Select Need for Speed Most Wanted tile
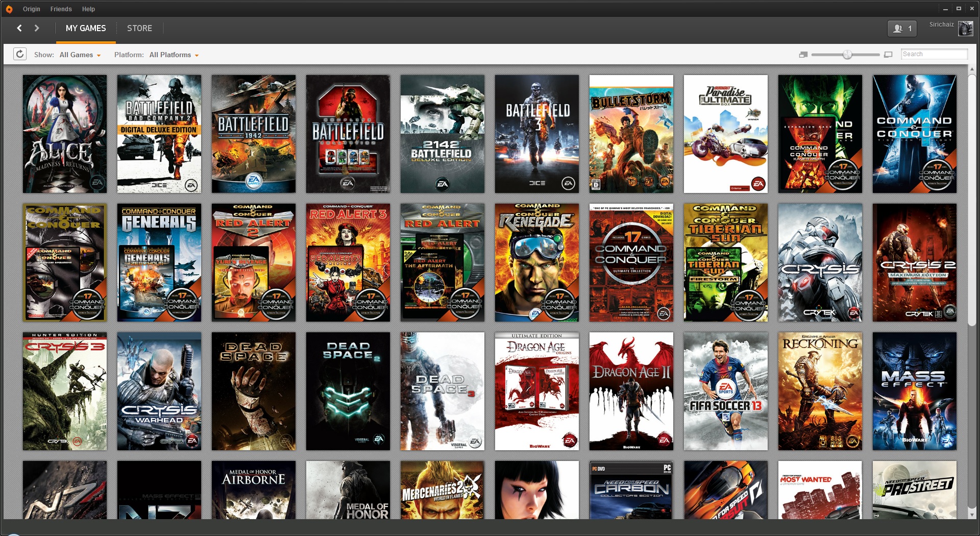The width and height of the screenshot is (980, 536). click(x=820, y=490)
